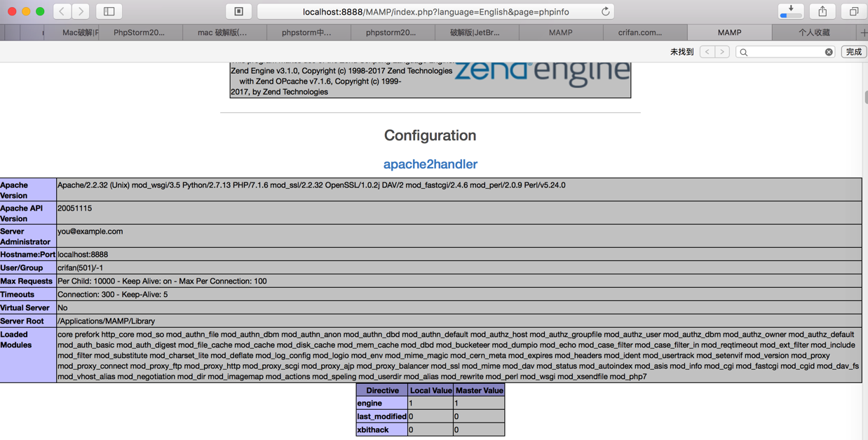The height and width of the screenshot is (440, 868).
Task: Open the Share menu
Action: 822,11
